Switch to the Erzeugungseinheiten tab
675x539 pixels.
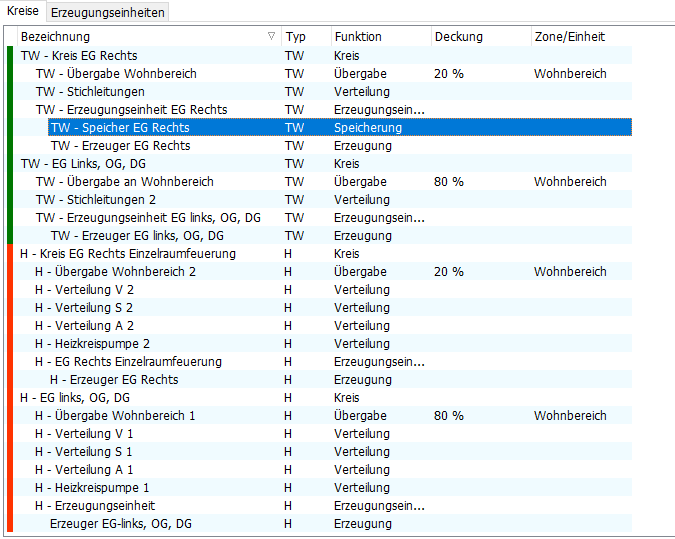pyautogui.click(x=109, y=12)
